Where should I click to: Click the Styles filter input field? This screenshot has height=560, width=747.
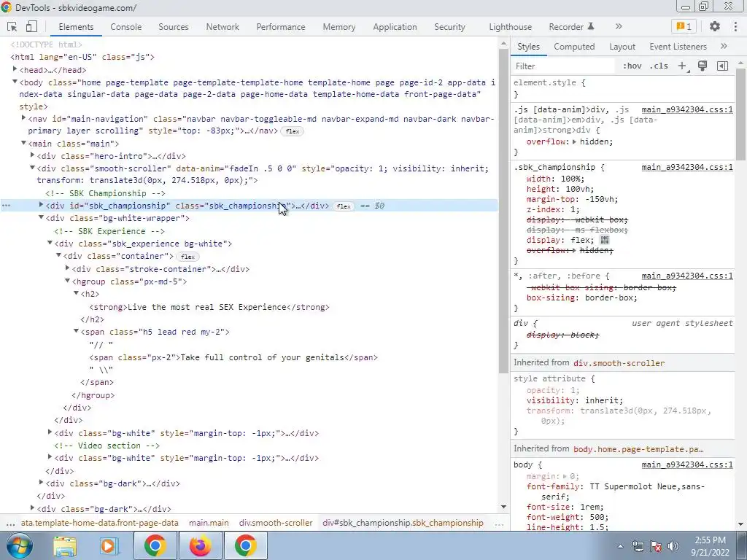click(565, 66)
